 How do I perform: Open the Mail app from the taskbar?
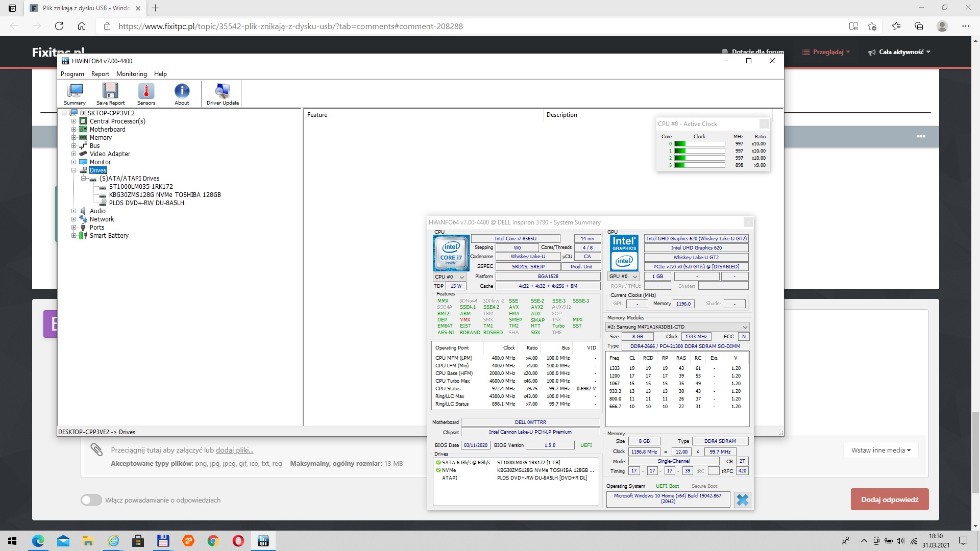pos(63,541)
